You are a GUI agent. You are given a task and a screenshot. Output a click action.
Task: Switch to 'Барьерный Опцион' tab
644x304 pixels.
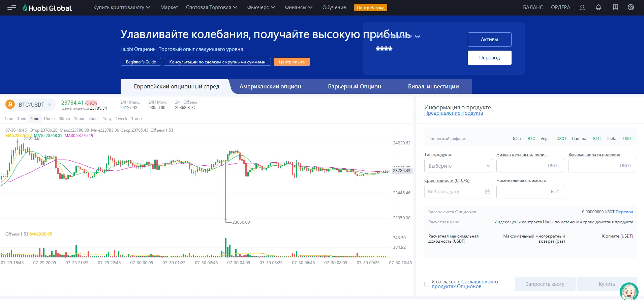[355, 86]
